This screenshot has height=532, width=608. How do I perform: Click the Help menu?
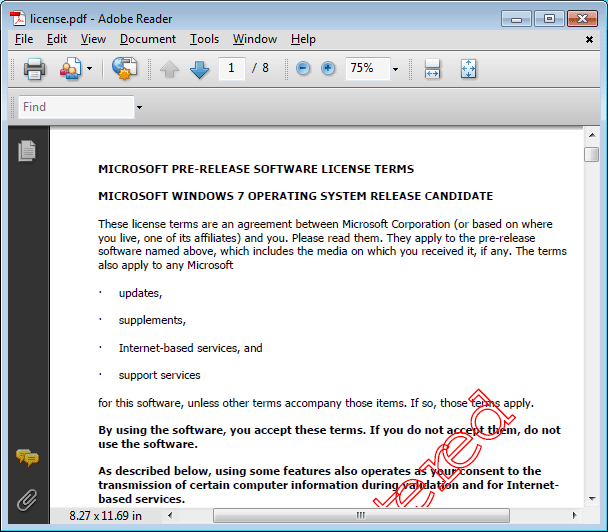pyautogui.click(x=303, y=39)
